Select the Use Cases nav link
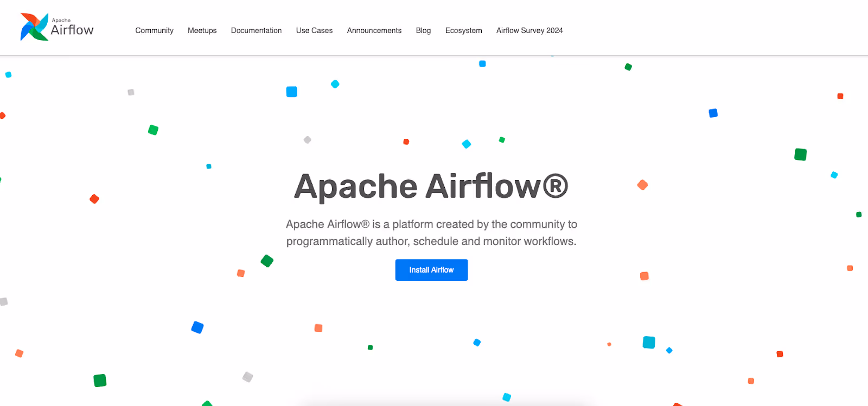 (x=314, y=30)
